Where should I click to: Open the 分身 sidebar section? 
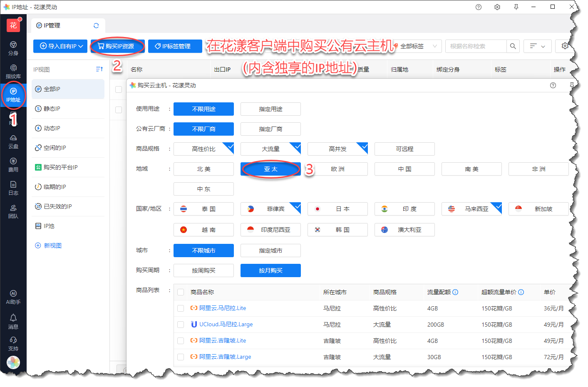point(13,48)
